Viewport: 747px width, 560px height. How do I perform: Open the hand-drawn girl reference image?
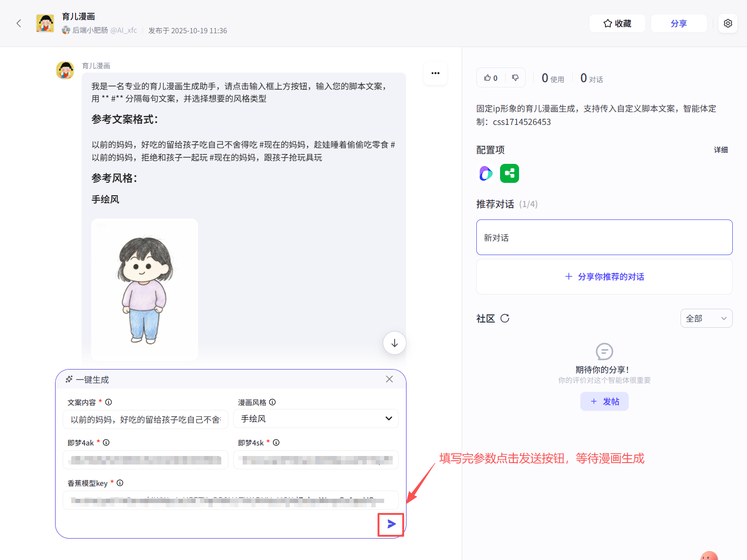tap(144, 290)
